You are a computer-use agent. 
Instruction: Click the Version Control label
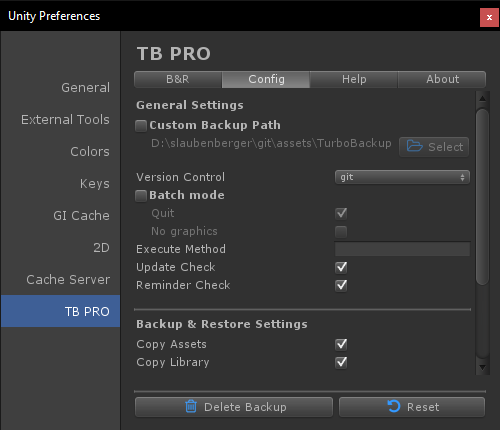[x=180, y=177]
